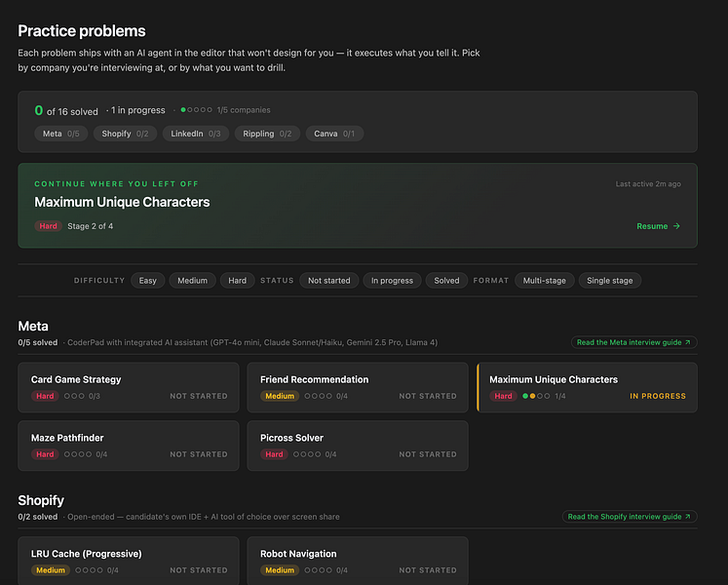Select the LinkedIn 0/3 company chip
The height and width of the screenshot is (585, 728).
196,134
